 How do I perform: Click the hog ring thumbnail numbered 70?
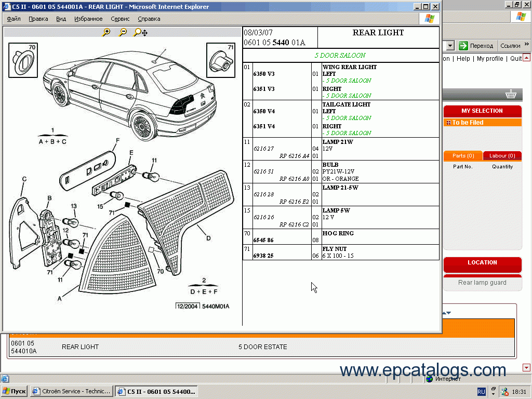click(x=23, y=60)
